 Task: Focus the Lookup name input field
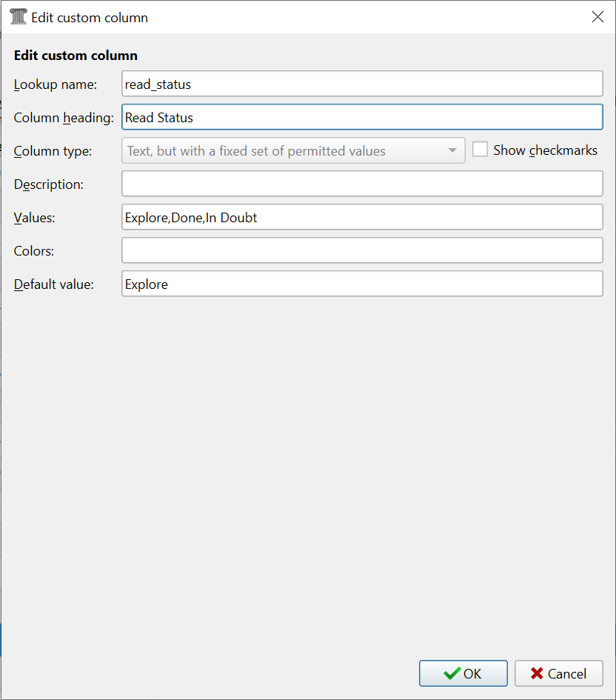pos(362,84)
